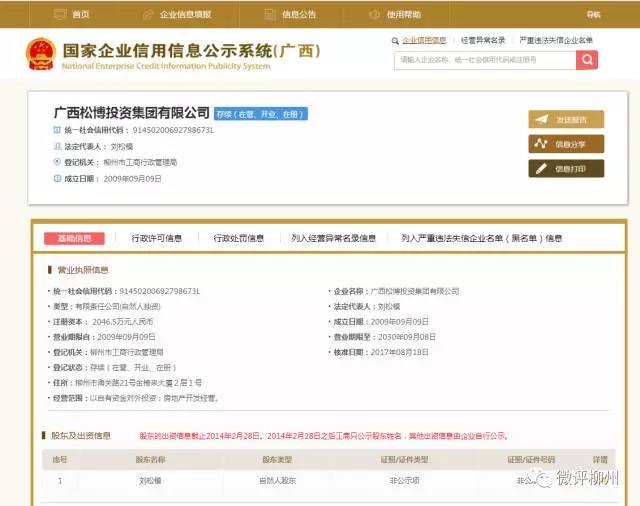Click the 核准日期 value 2017年08月18日
This screenshot has width=640, height=506.
(x=400, y=352)
